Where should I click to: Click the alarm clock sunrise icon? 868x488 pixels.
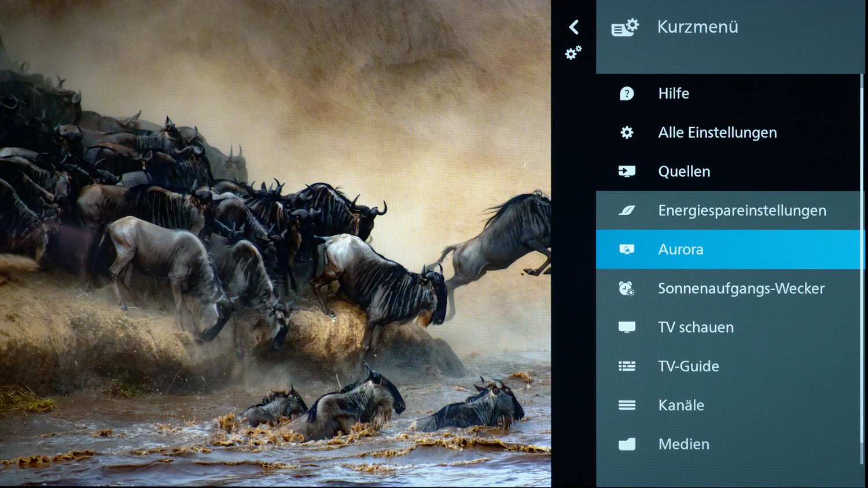click(x=627, y=289)
